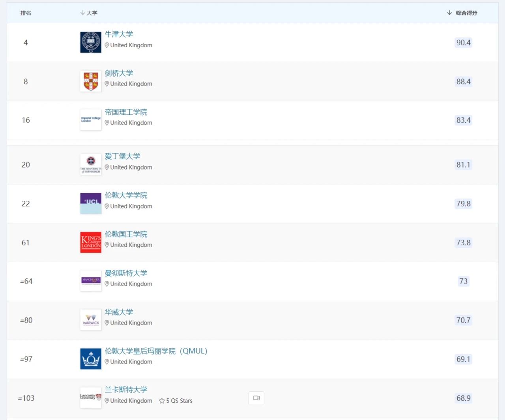The image size is (505, 420).
Task: Click rank =97
Action: tap(26, 359)
